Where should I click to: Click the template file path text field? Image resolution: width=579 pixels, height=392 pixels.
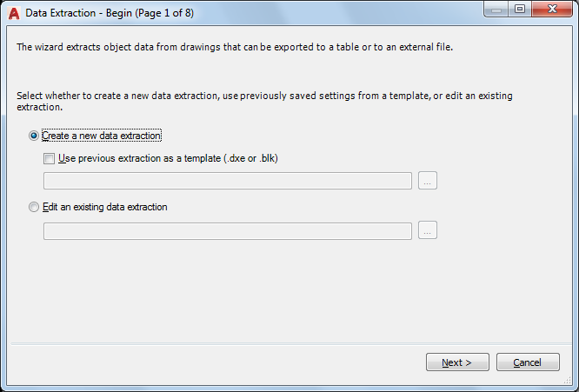(227, 181)
